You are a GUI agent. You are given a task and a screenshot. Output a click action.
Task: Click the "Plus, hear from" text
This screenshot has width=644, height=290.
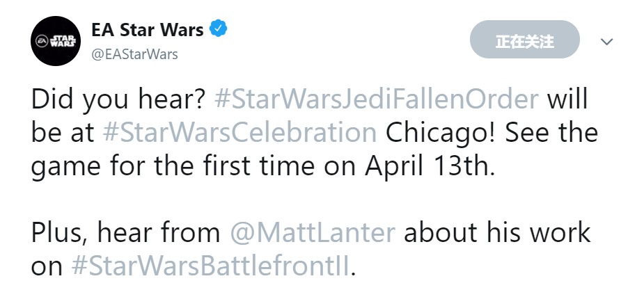124,232
